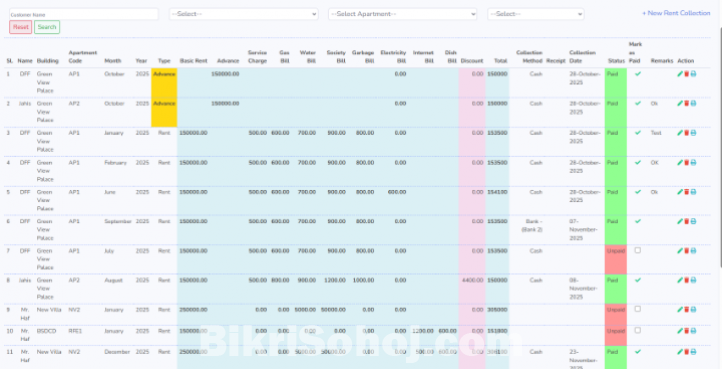Delete row 8 Jahis August rent
This screenshot has width=722, height=369.
687,280
